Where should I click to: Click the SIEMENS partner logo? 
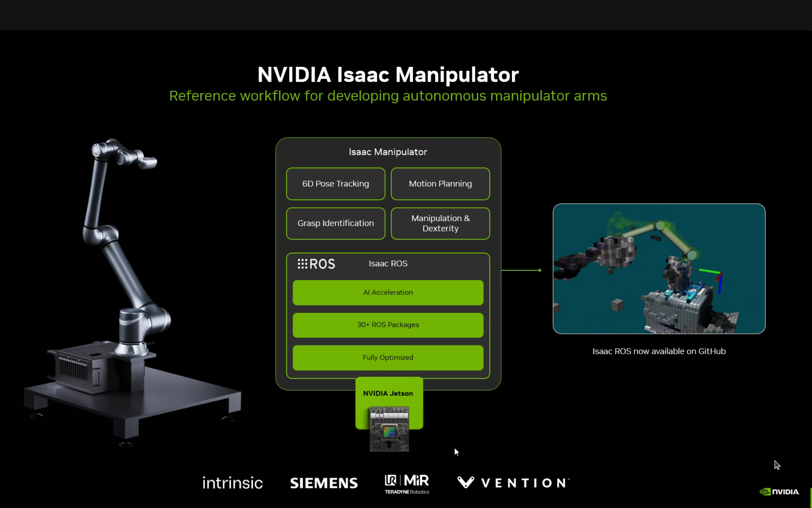(323, 483)
